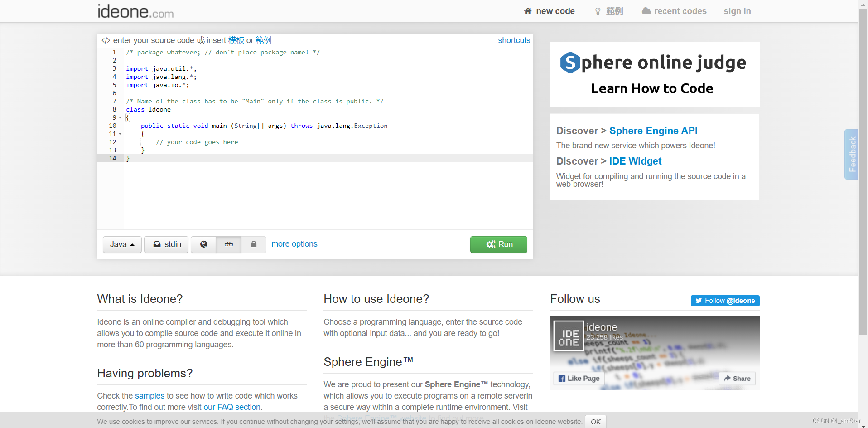
Task: Click the '// your code goes here' comment
Action: point(197,142)
